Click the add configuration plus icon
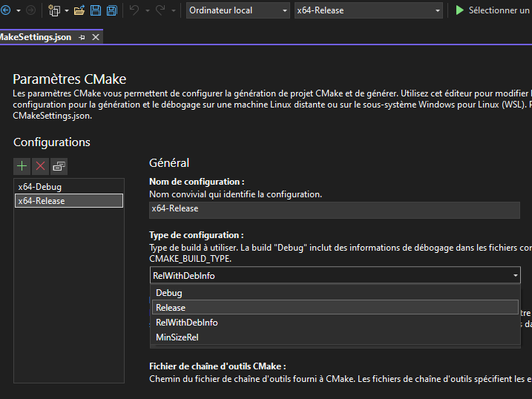Image resolution: width=532 pixels, height=399 pixels. (22, 166)
